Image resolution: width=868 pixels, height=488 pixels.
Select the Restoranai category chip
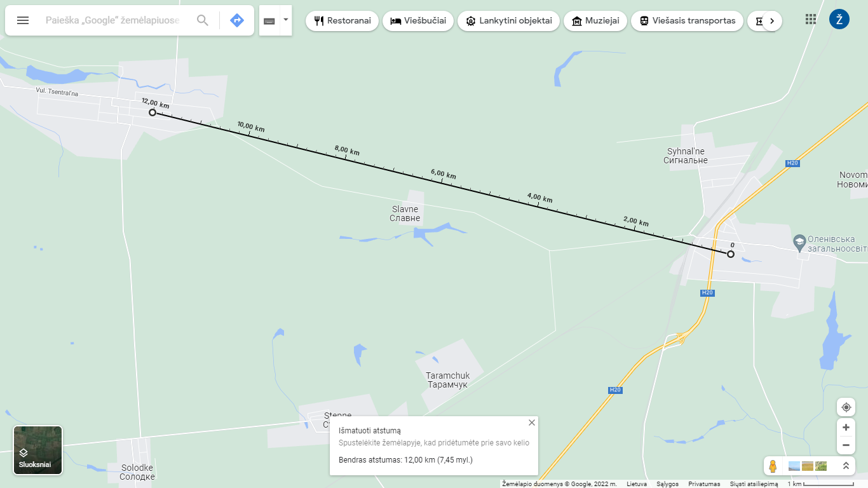342,21
